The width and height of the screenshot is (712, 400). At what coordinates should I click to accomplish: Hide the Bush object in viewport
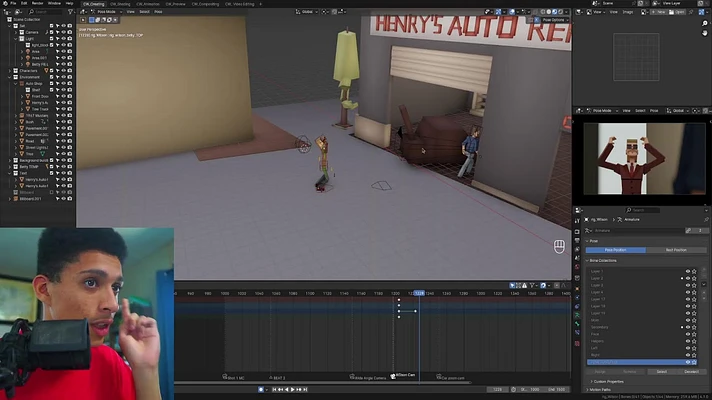coord(64,122)
